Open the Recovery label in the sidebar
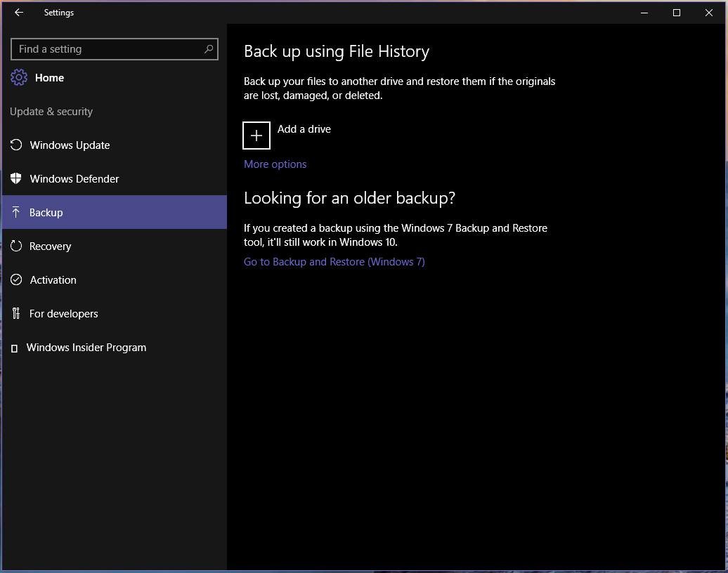The height and width of the screenshot is (573, 728). pos(50,246)
